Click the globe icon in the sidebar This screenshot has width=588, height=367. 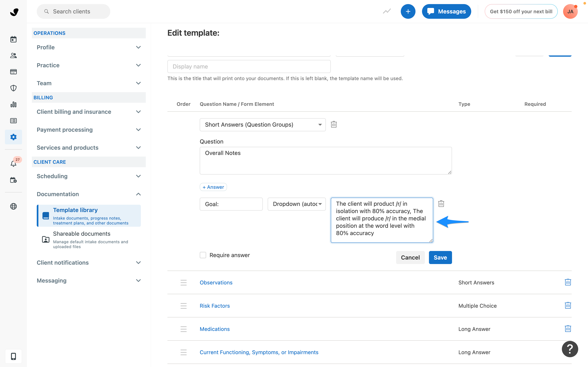[x=13, y=207]
